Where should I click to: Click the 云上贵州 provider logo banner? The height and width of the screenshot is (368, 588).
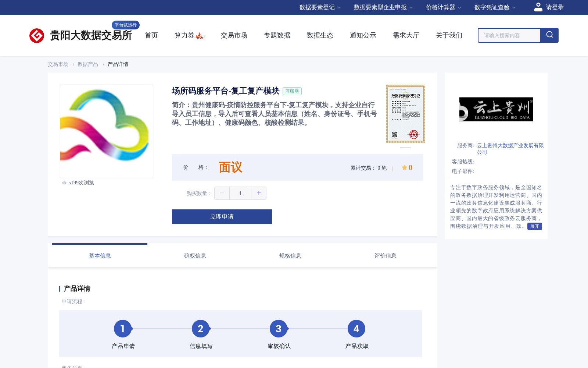pos(496,109)
